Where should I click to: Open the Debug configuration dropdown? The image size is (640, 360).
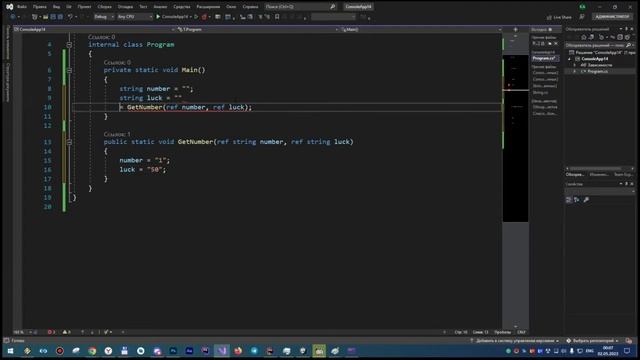104,17
